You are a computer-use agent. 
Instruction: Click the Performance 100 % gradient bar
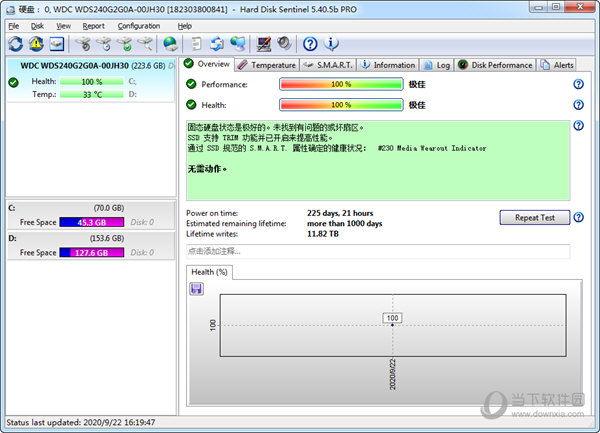pos(341,84)
